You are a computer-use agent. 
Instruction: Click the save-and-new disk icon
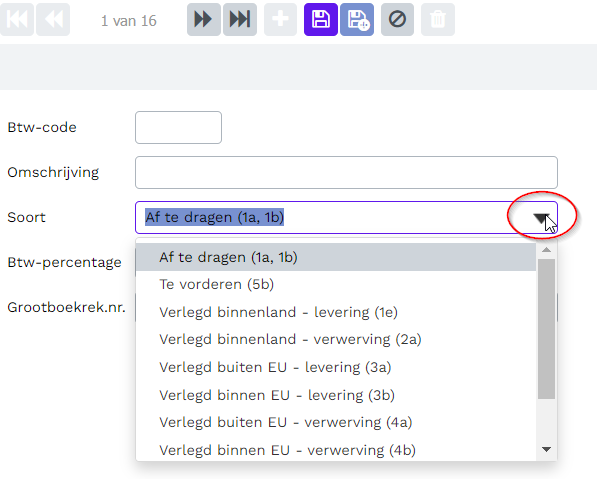(x=357, y=19)
